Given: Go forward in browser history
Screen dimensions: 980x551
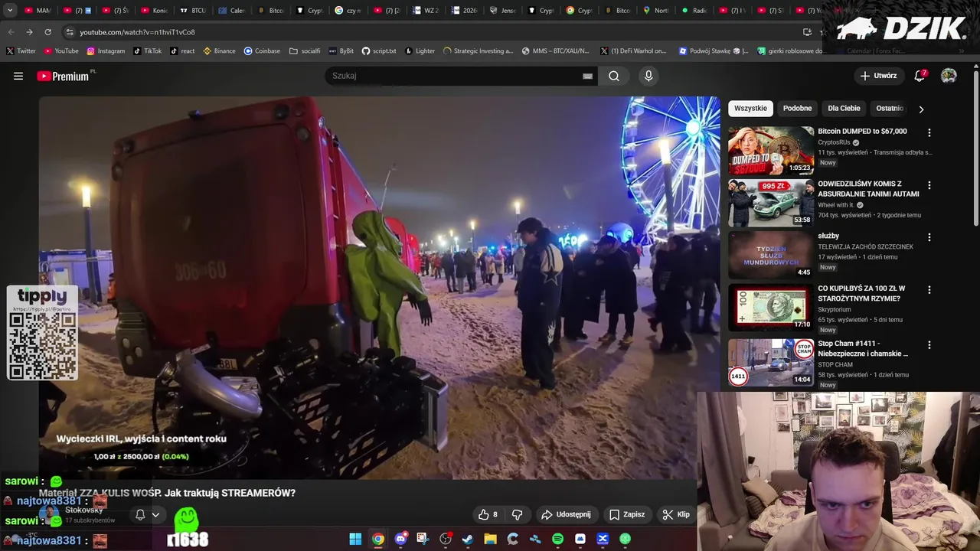Looking at the screenshot, I should click(x=29, y=32).
